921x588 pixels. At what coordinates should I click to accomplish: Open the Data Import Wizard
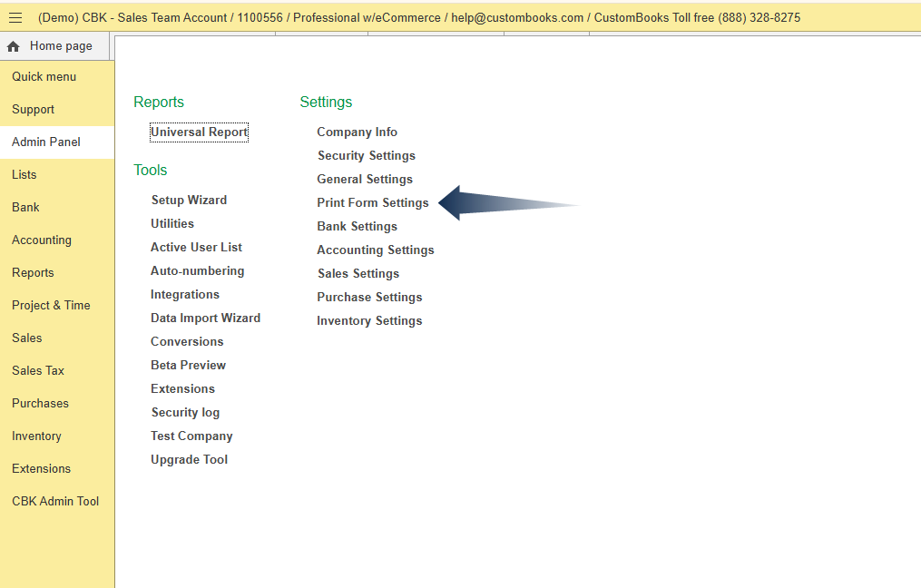point(205,318)
